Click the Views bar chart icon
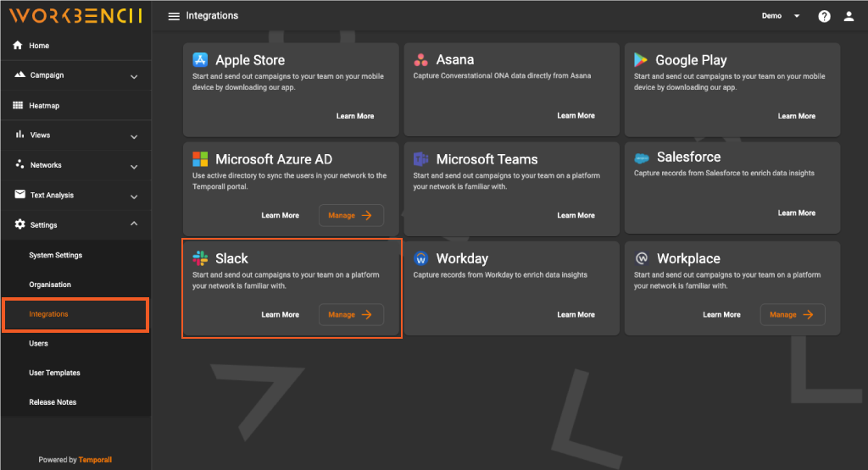868x470 pixels. click(x=20, y=135)
